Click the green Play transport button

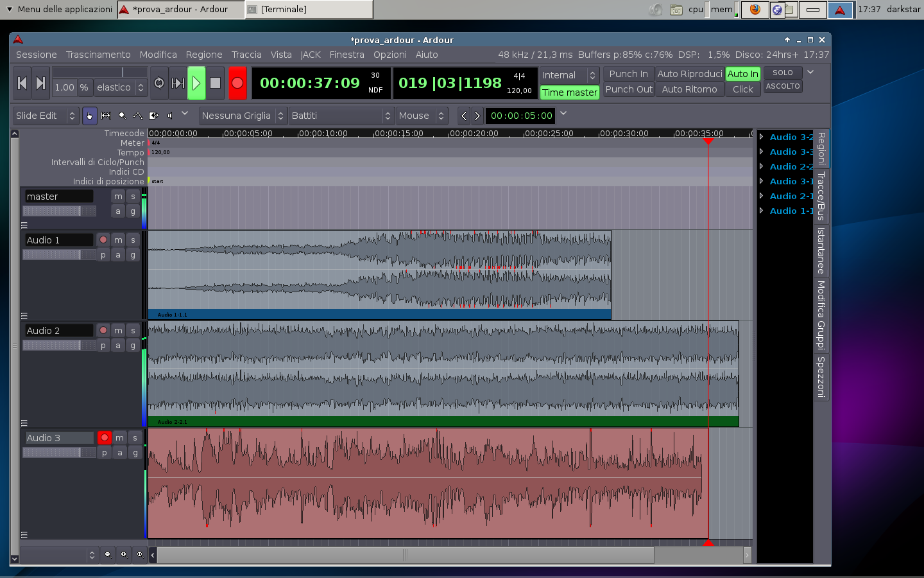(x=196, y=83)
